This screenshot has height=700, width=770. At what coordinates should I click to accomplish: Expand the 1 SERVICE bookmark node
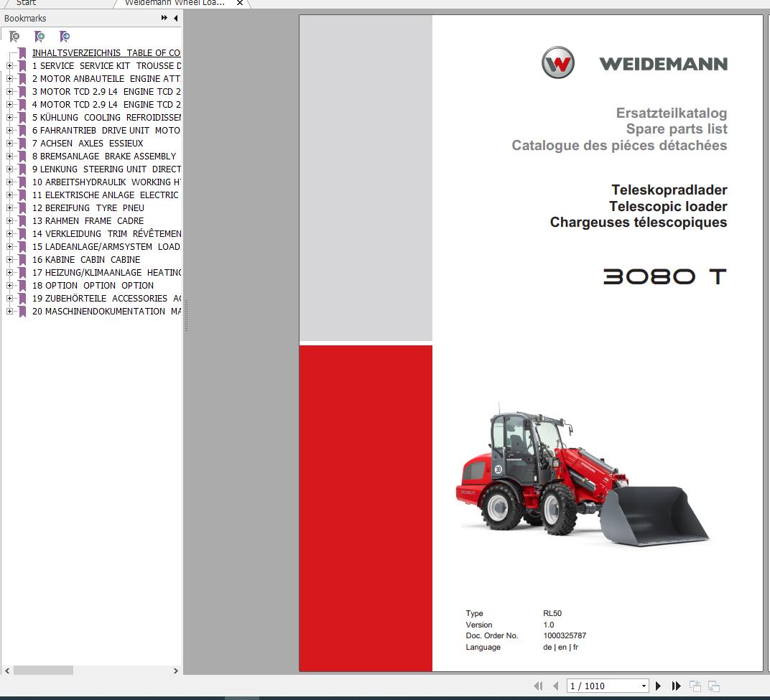point(9,66)
